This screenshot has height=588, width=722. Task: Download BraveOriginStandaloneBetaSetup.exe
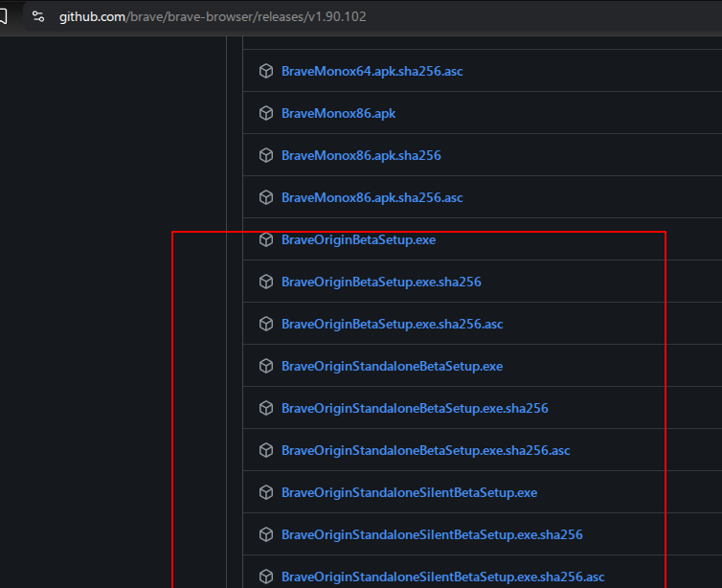point(392,366)
